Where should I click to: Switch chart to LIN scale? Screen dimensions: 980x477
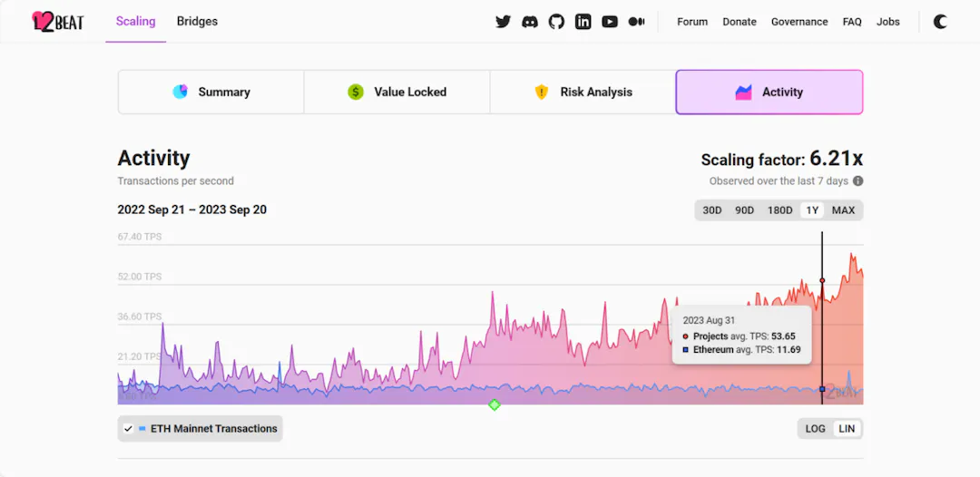pyautogui.click(x=847, y=429)
